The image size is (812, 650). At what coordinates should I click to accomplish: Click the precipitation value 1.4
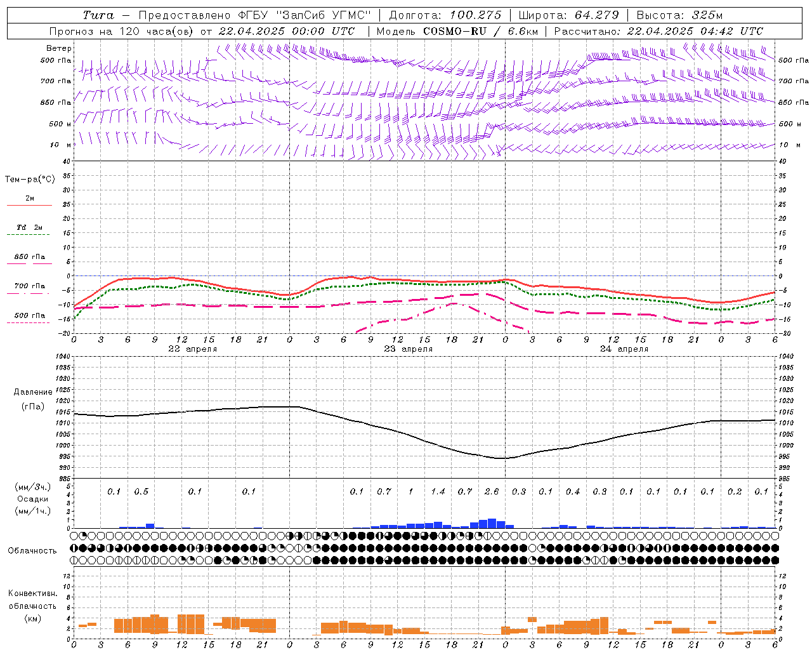click(438, 491)
